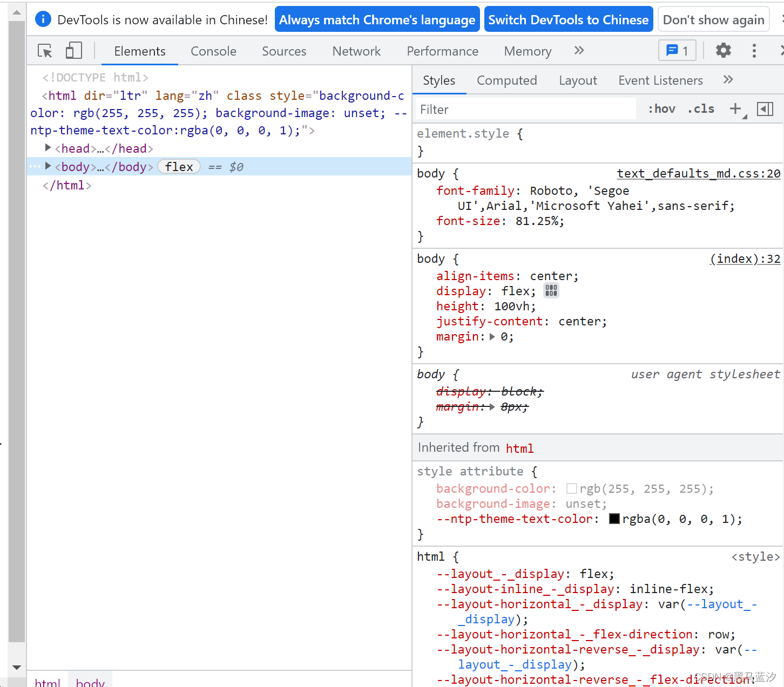Open DevTools settings gear
This screenshot has width=784, height=687.
[x=723, y=51]
